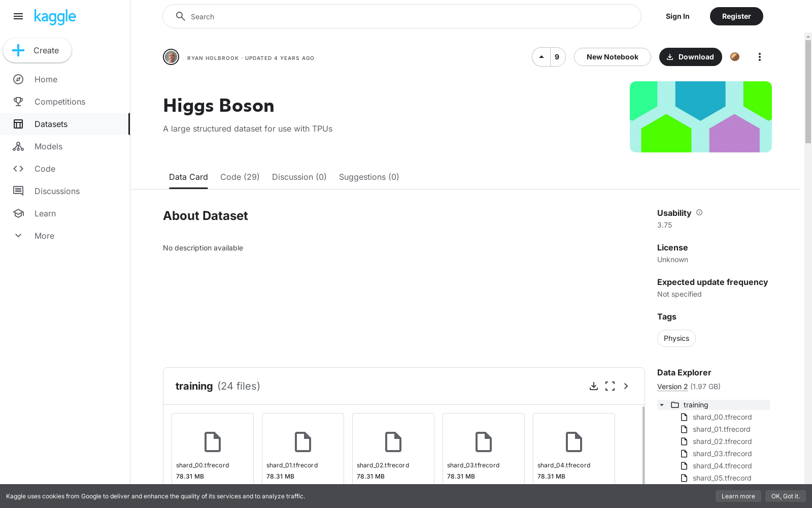Screen dimensions: 812x508
Task: Click the Usability info icon
Action: [x=699, y=212]
